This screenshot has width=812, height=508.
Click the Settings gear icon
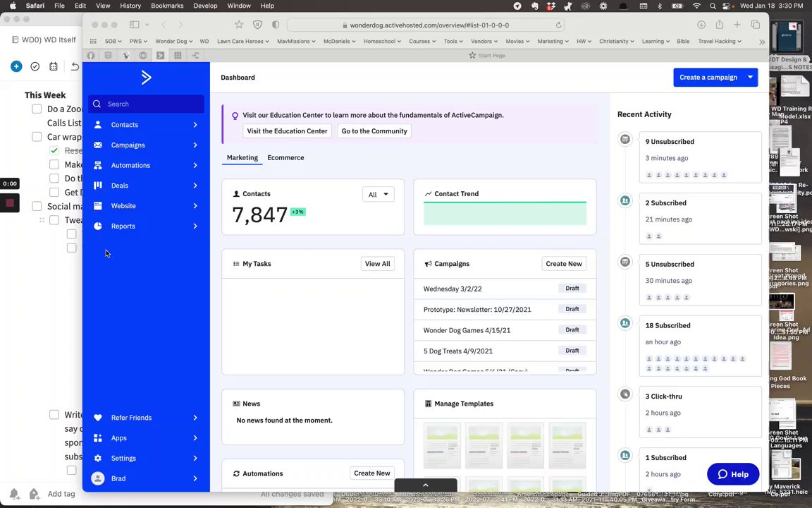pyautogui.click(x=97, y=458)
